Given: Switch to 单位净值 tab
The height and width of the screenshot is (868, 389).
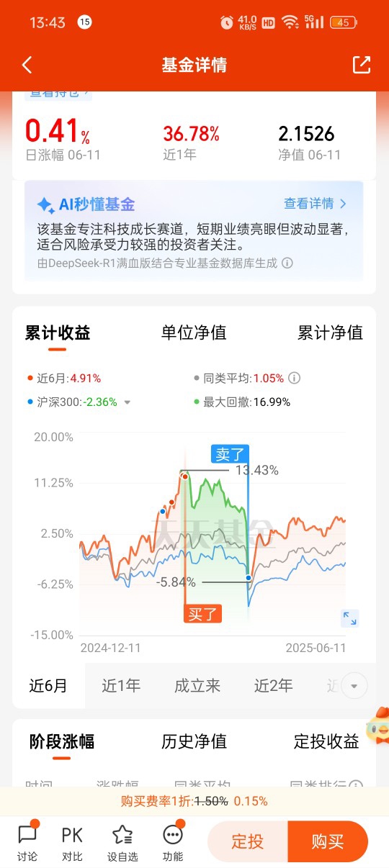Looking at the screenshot, I should [194, 333].
